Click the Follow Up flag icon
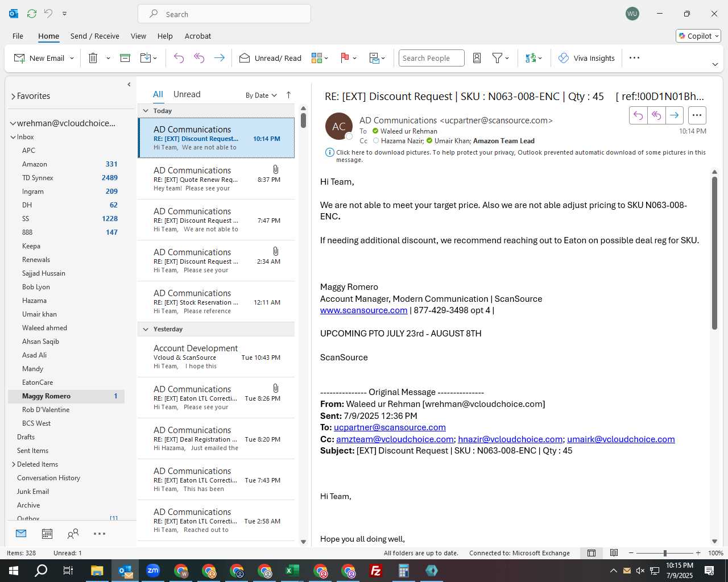Image resolution: width=728 pixels, height=582 pixels. [x=345, y=58]
